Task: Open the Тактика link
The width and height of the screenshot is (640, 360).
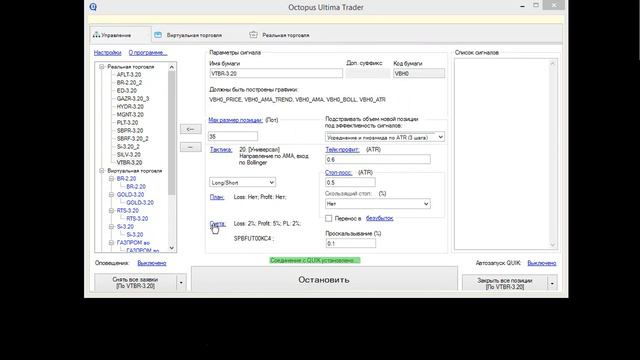Action: [x=221, y=150]
